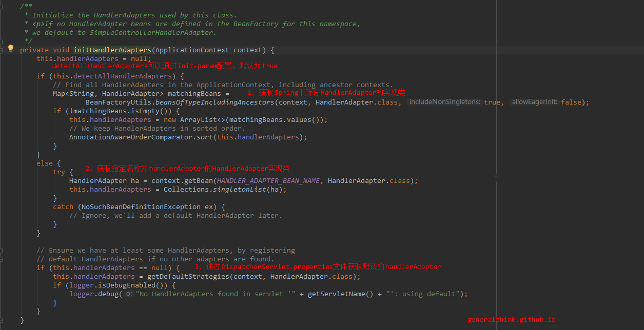Image resolution: width=644 pixels, height=330 pixels.
Task: Click the closing fold marker at the method's final brace
Action: pos(2,320)
